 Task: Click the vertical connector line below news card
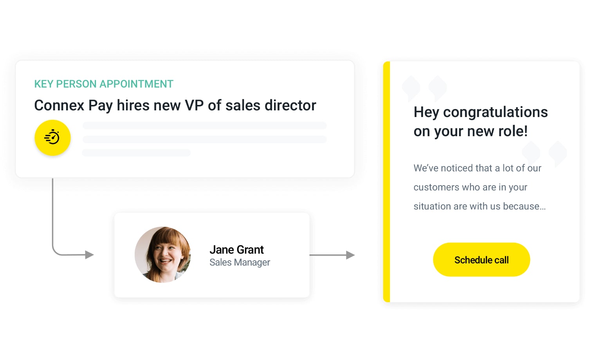point(52,211)
